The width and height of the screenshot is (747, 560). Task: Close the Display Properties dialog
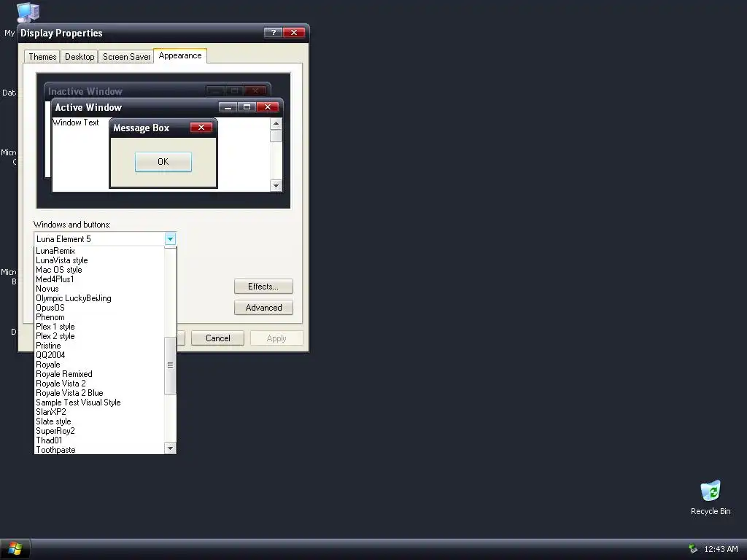coord(294,32)
